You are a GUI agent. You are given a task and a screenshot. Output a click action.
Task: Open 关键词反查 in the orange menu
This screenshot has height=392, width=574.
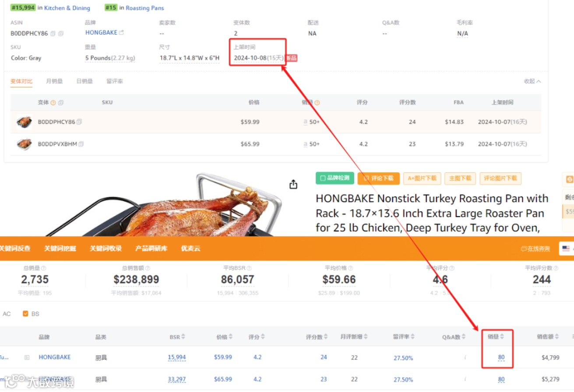[15, 248]
